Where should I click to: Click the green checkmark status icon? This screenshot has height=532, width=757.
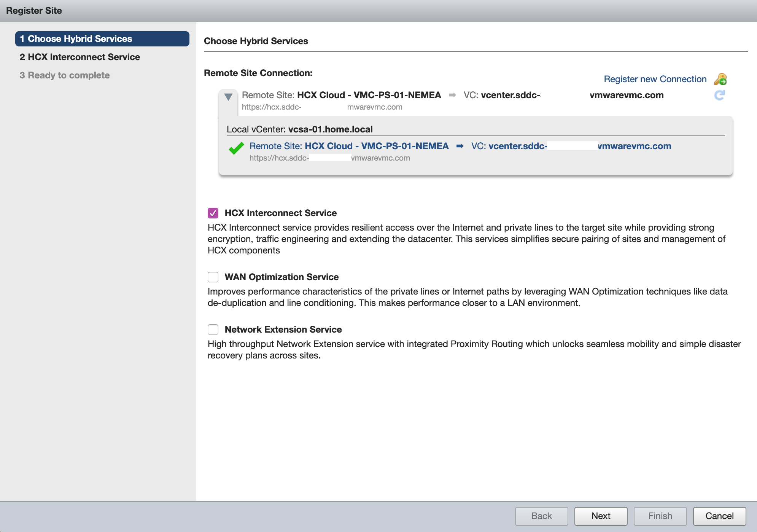tap(236, 148)
